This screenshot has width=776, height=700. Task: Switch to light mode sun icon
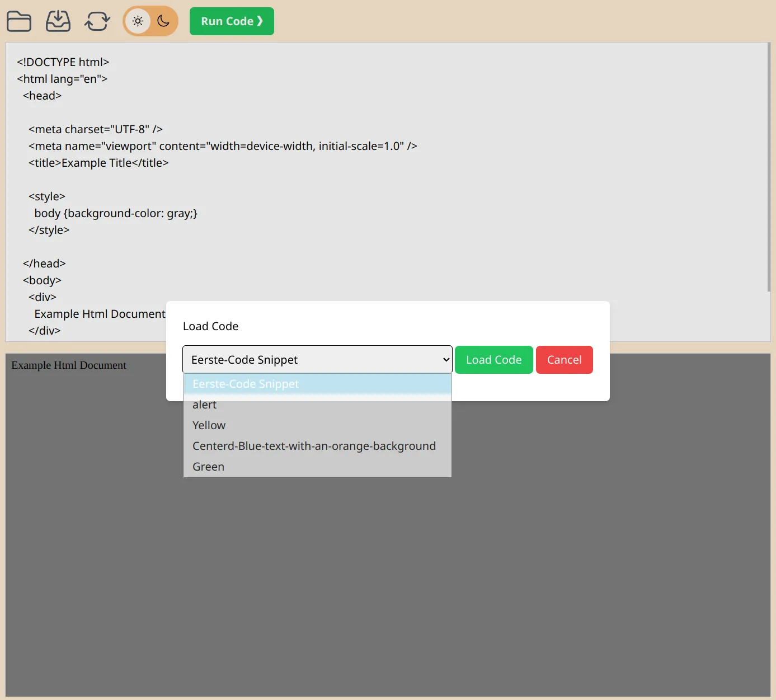click(138, 21)
